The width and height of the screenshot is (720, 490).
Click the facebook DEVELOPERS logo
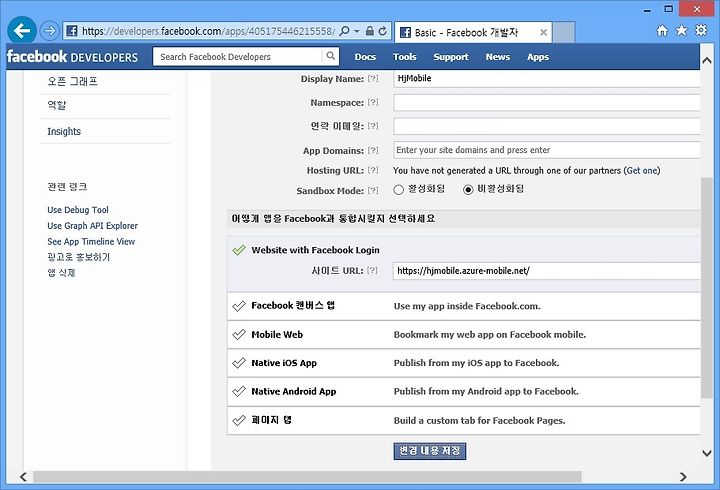[72, 57]
